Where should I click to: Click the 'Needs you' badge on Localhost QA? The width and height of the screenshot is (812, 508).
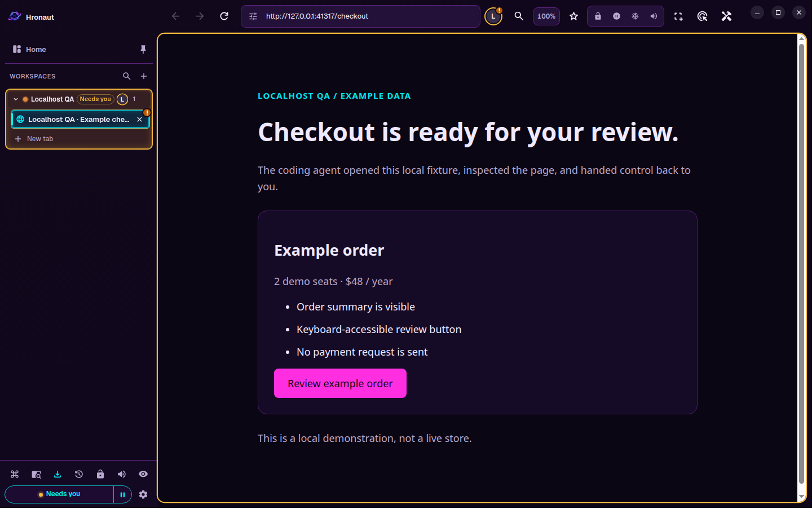click(x=95, y=99)
